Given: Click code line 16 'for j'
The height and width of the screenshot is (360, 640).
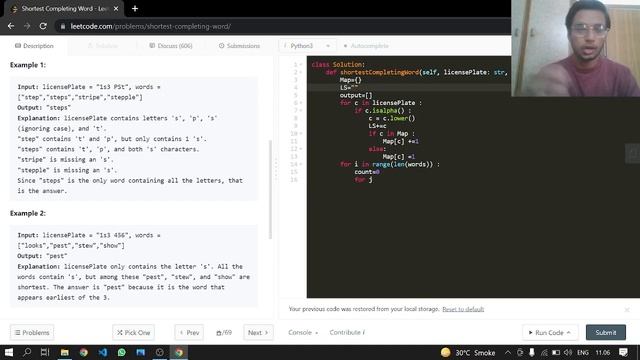Looking at the screenshot, I should coord(363,180).
